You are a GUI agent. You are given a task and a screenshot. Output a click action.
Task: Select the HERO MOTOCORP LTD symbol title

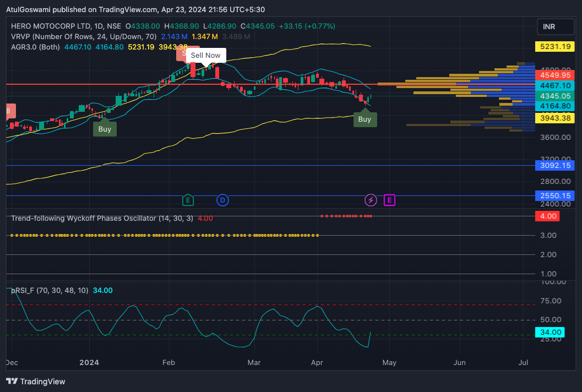[x=66, y=26]
